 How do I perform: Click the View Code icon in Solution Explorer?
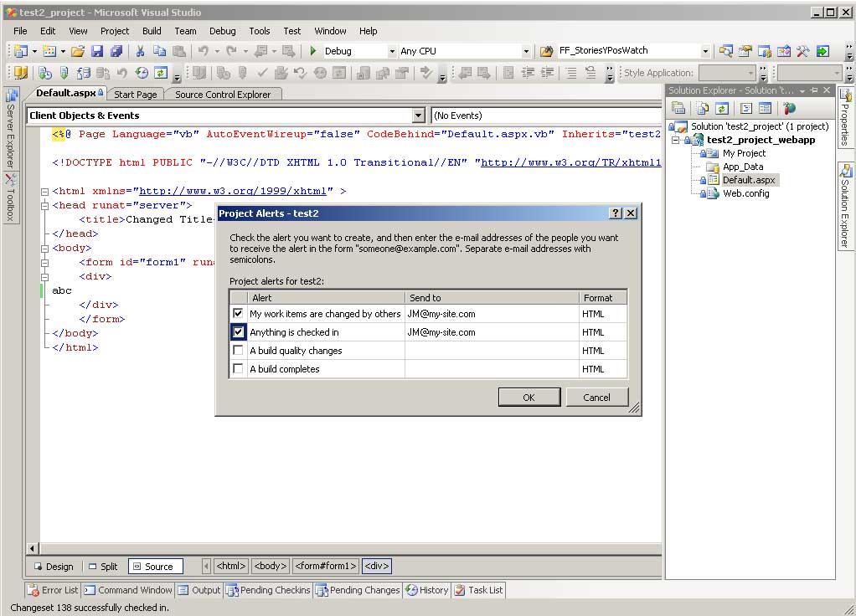click(x=746, y=108)
